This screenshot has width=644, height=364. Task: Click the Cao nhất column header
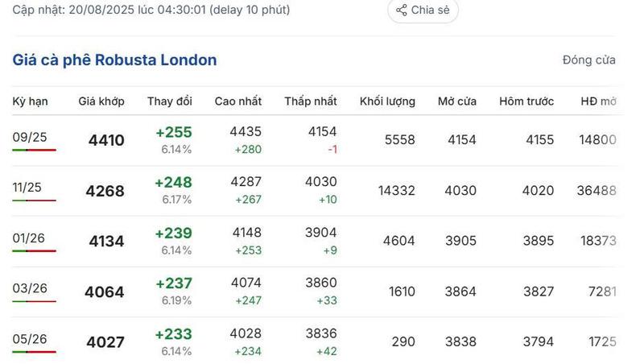[x=238, y=101]
